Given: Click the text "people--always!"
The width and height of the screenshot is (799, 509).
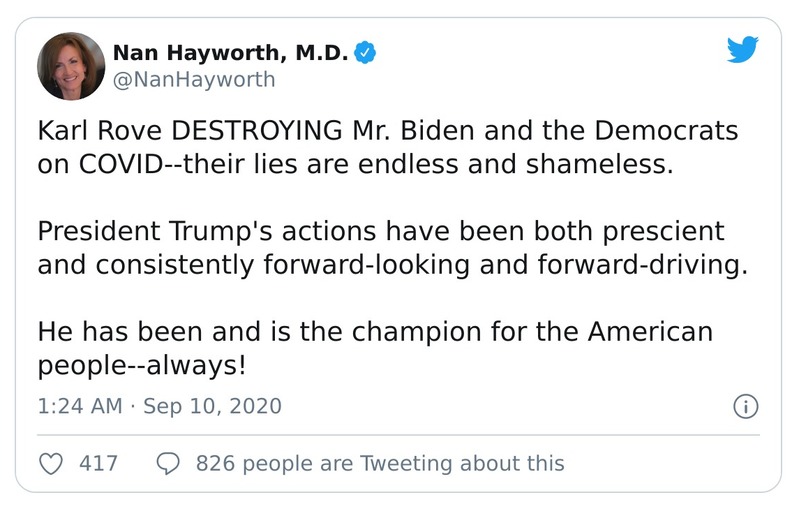Looking at the screenshot, I should tap(141, 364).
